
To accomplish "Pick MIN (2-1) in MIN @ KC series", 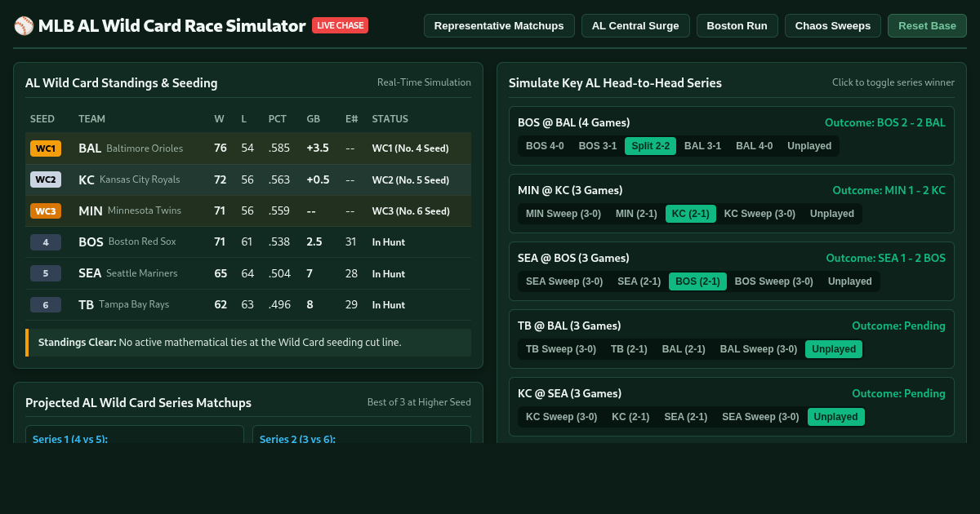I will coord(636,214).
